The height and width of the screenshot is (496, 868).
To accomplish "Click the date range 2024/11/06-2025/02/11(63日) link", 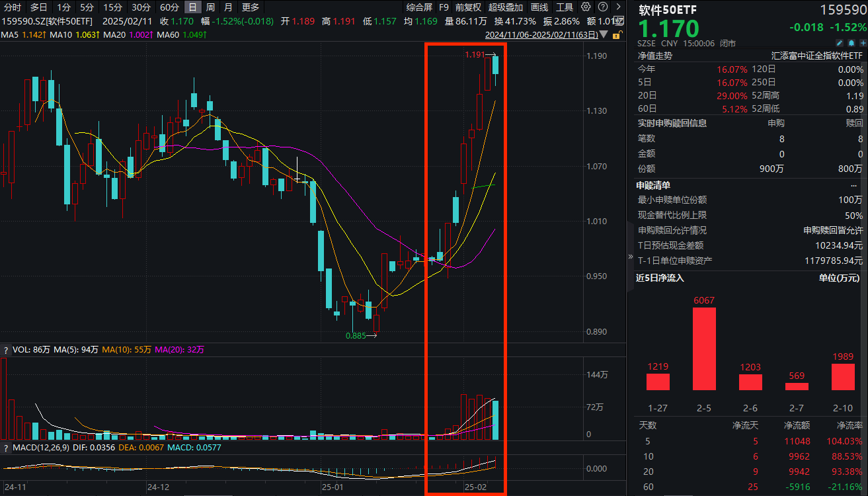I will pyautogui.click(x=541, y=34).
